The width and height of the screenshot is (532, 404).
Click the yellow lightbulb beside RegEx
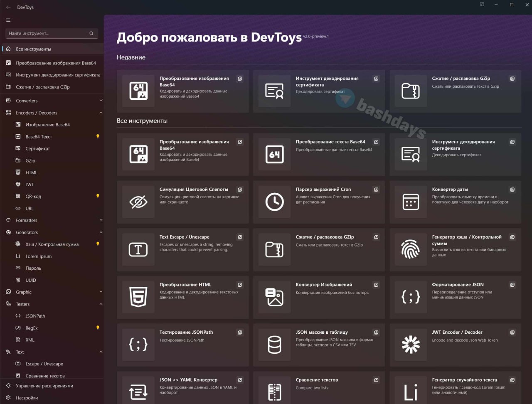pyautogui.click(x=98, y=328)
